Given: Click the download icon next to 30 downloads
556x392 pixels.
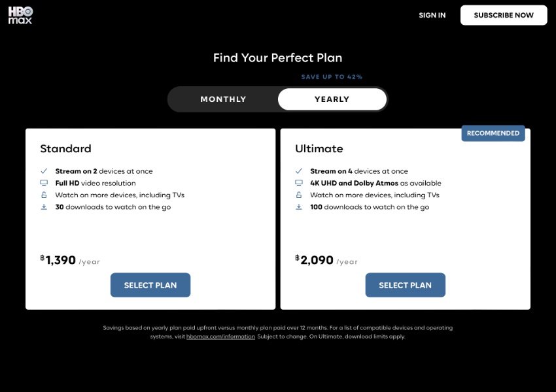Looking at the screenshot, I should click(x=44, y=207).
